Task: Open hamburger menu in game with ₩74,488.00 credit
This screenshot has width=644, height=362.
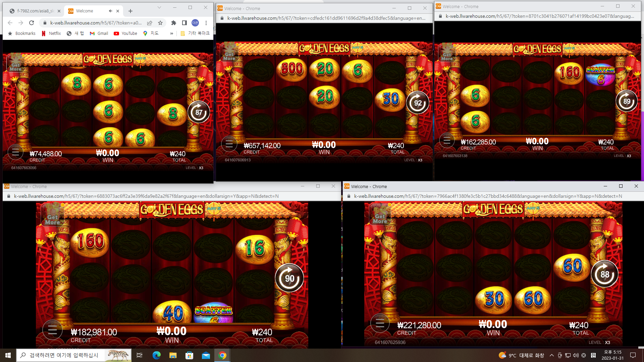Action: coord(15,153)
